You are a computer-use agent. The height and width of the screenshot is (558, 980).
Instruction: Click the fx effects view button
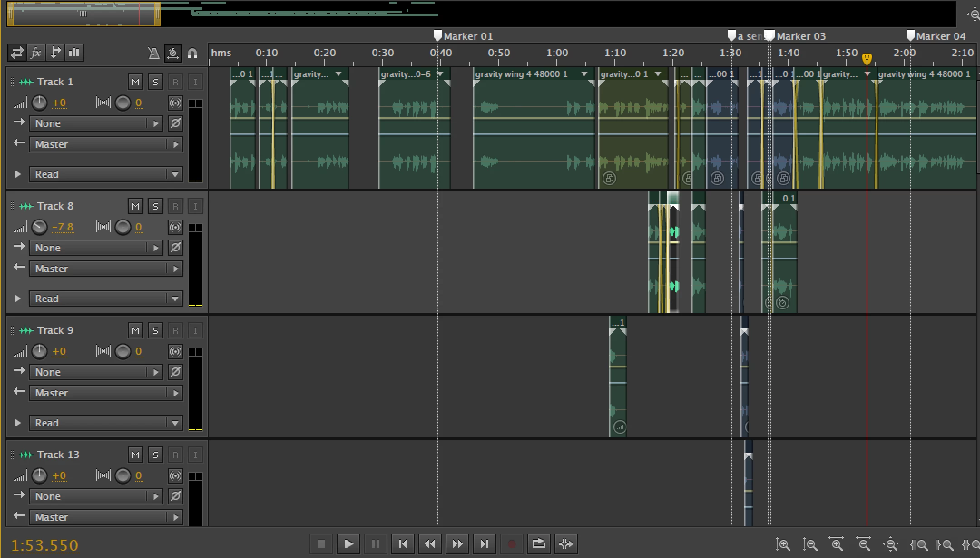pos(36,53)
